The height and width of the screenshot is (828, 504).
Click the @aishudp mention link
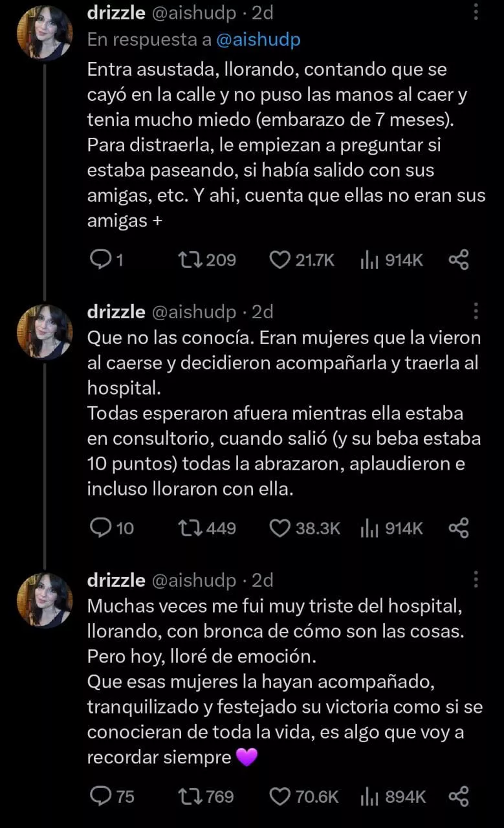click(x=257, y=39)
